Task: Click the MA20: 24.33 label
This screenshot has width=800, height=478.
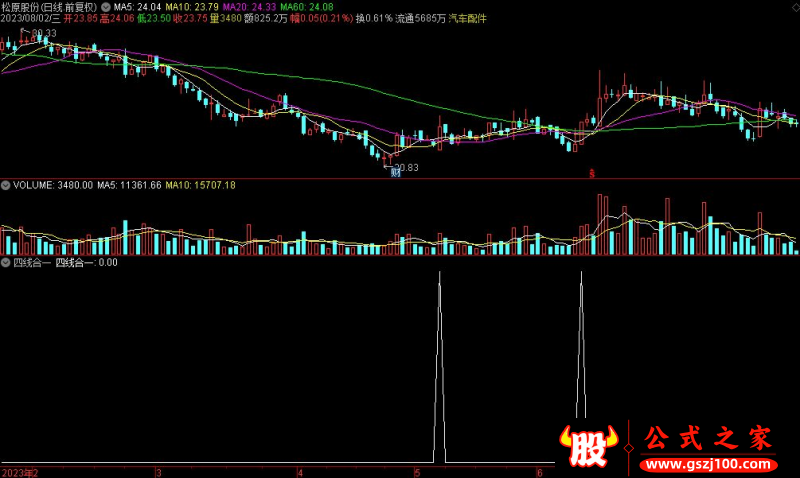Action: (x=249, y=7)
